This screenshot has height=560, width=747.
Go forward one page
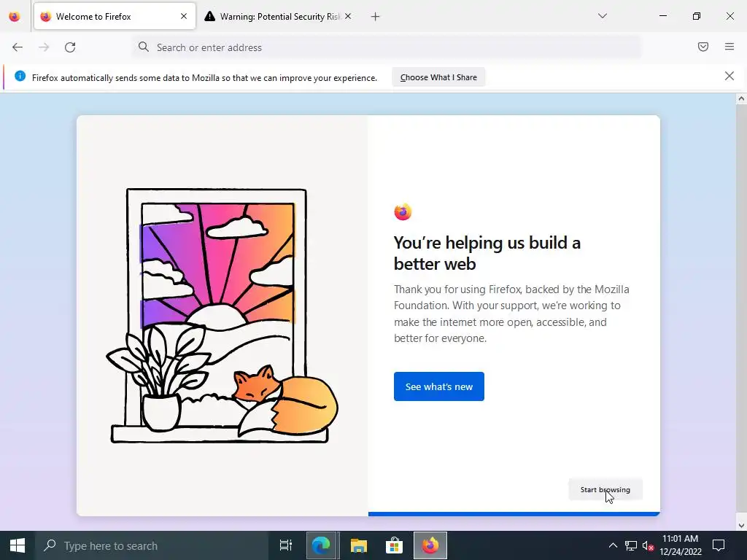coord(44,47)
